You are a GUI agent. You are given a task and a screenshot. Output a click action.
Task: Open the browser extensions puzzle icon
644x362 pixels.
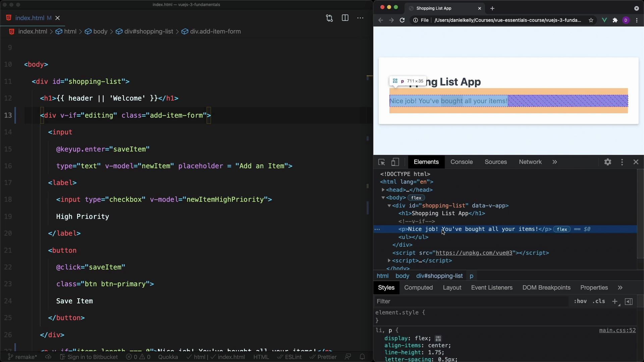[615, 20]
